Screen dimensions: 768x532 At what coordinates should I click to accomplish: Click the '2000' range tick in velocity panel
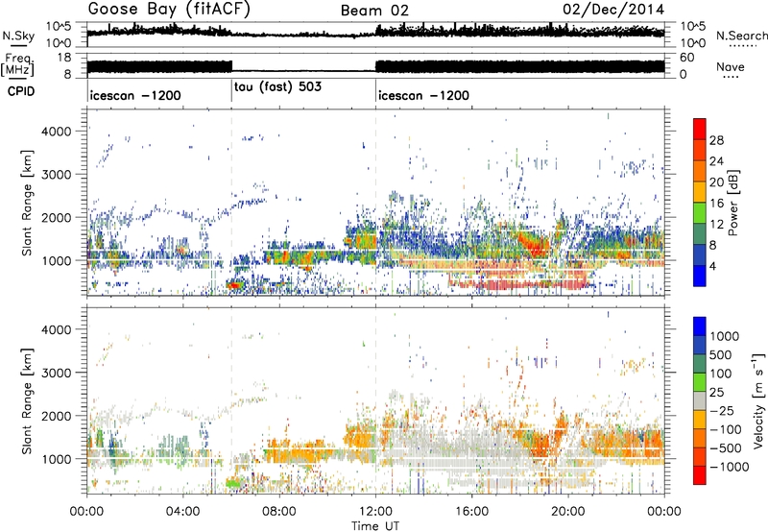tap(56, 416)
